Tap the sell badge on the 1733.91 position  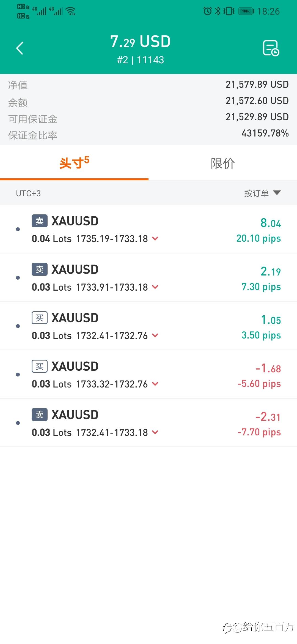[x=40, y=269]
